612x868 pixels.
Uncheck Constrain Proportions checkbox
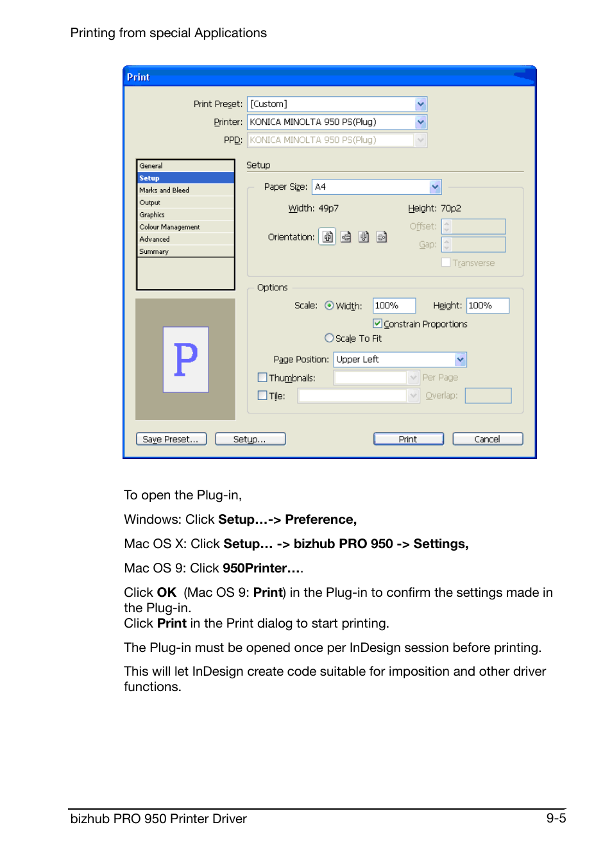(378, 324)
